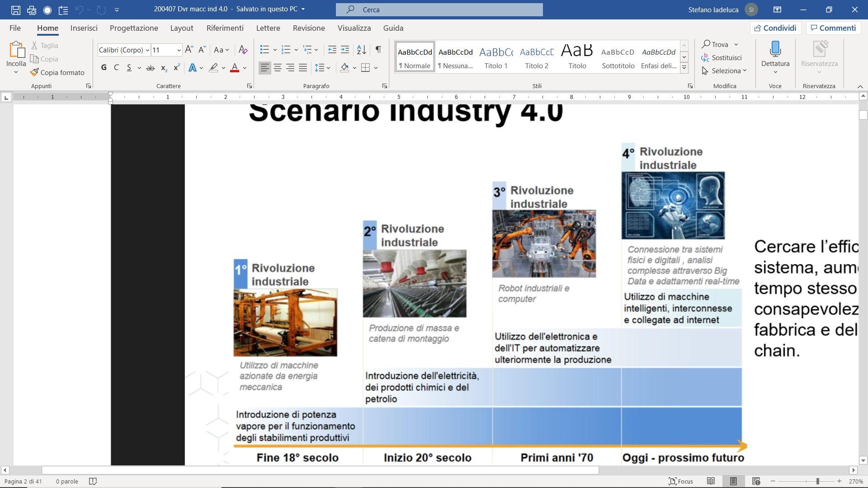Click the justify paragraph alignment icon

click(303, 68)
